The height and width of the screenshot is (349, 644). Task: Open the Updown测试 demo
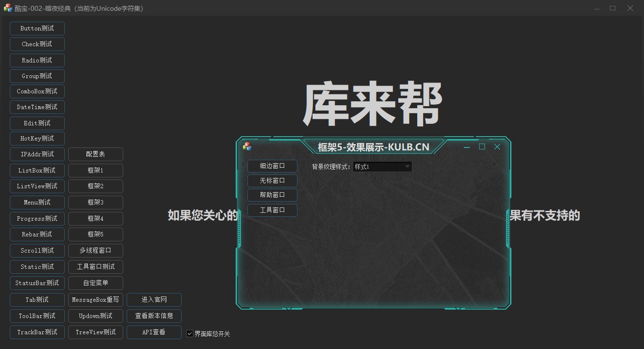pos(96,316)
